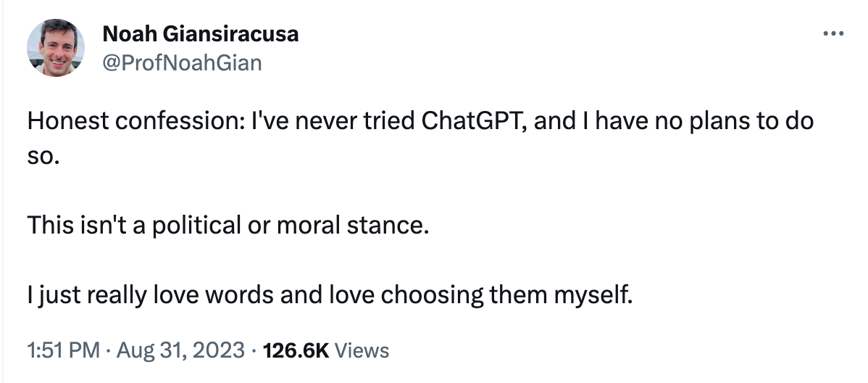Image resolution: width=868 pixels, height=383 pixels.
Task: View the 126.6K view count
Action: [296, 350]
